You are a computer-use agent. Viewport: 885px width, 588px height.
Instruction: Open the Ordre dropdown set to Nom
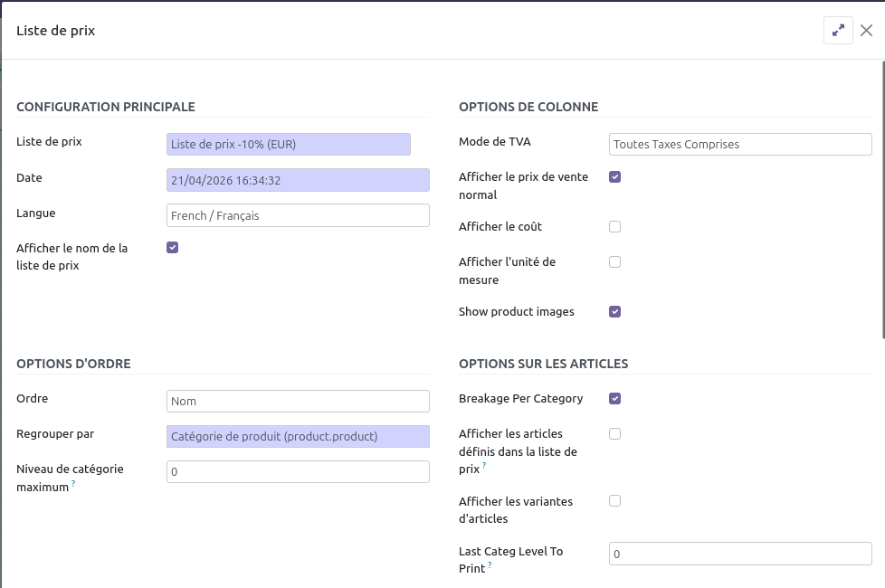click(298, 401)
